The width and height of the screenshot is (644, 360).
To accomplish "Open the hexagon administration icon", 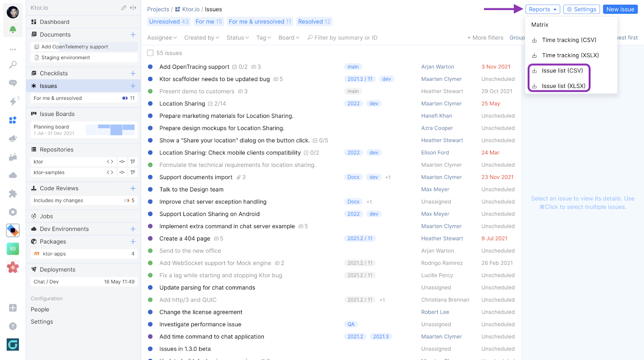I will pos(13,212).
